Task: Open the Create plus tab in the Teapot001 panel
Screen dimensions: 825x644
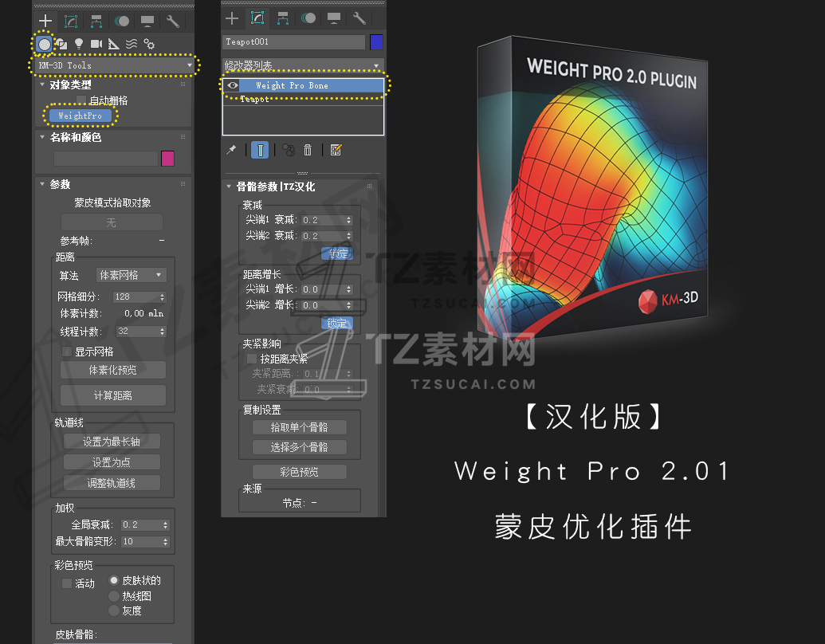Action: coord(232,19)
